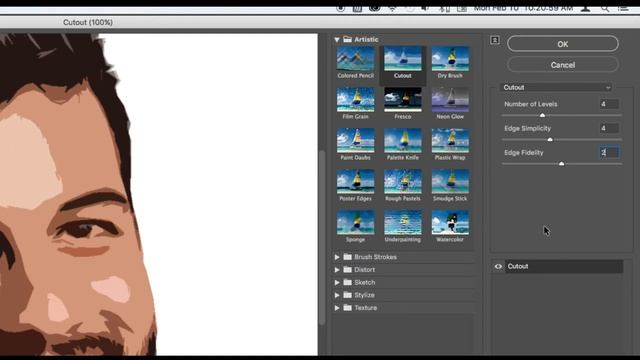Collapse the Artistic filter folder

337,40
